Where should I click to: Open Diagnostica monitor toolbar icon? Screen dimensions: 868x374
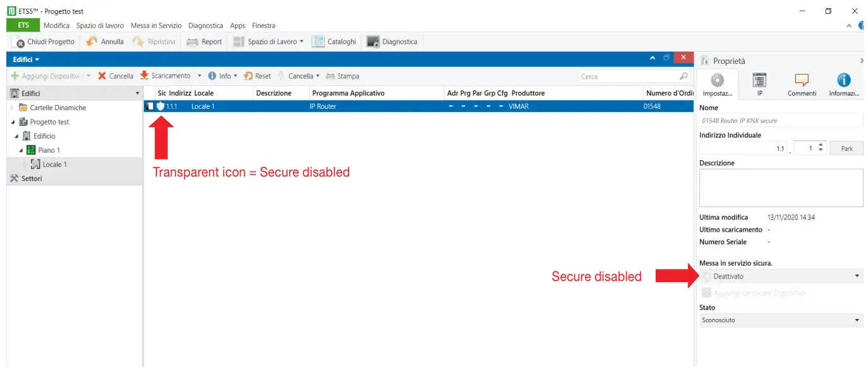pyautogui.click(x=373, y=42)
